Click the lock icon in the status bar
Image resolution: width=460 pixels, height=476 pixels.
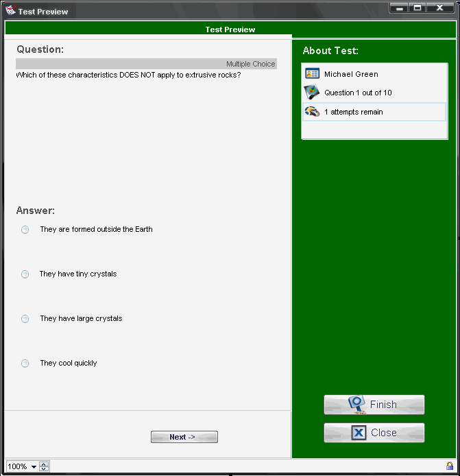point(450,466)
